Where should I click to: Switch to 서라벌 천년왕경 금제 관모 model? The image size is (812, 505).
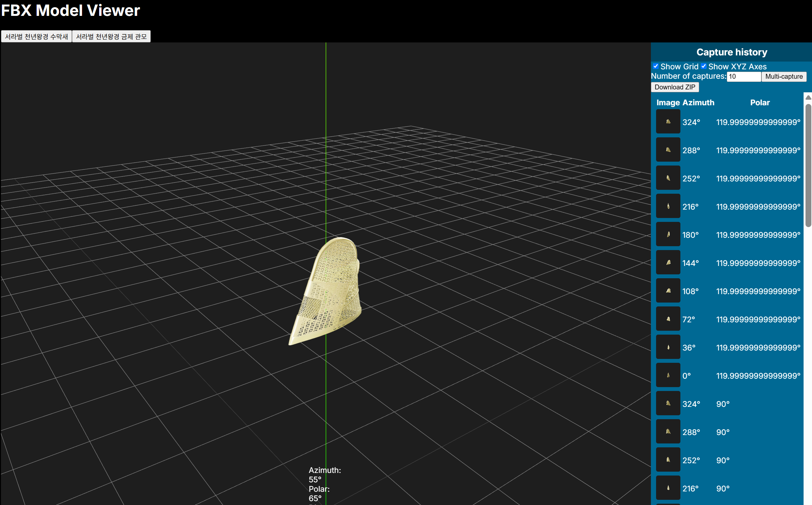[x=111, y=36]
